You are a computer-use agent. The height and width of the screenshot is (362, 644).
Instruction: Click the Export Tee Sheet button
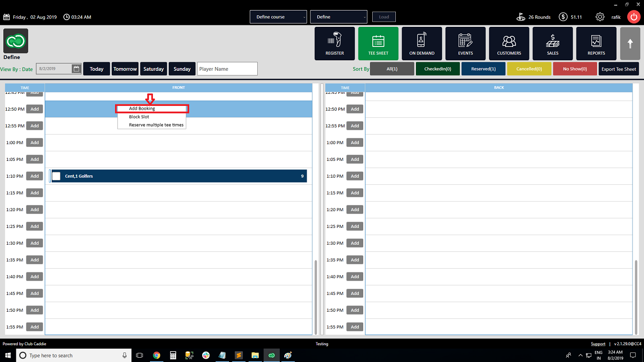click(619, 69)
